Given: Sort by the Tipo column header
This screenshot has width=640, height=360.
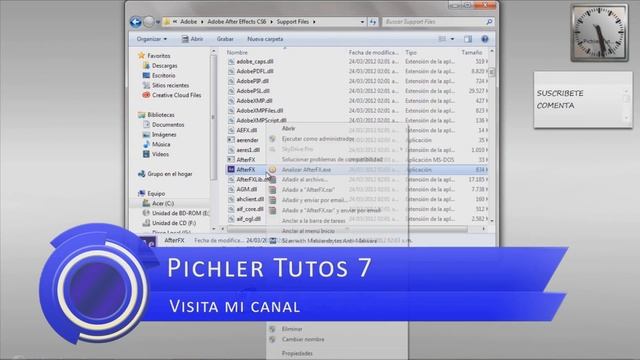Looking at the screenshot, I should [x=411, y=52].
